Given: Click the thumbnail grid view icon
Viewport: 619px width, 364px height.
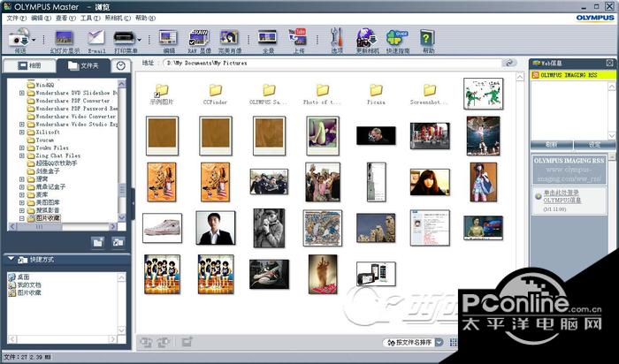Looking at the screenshot, I should 453,342.
